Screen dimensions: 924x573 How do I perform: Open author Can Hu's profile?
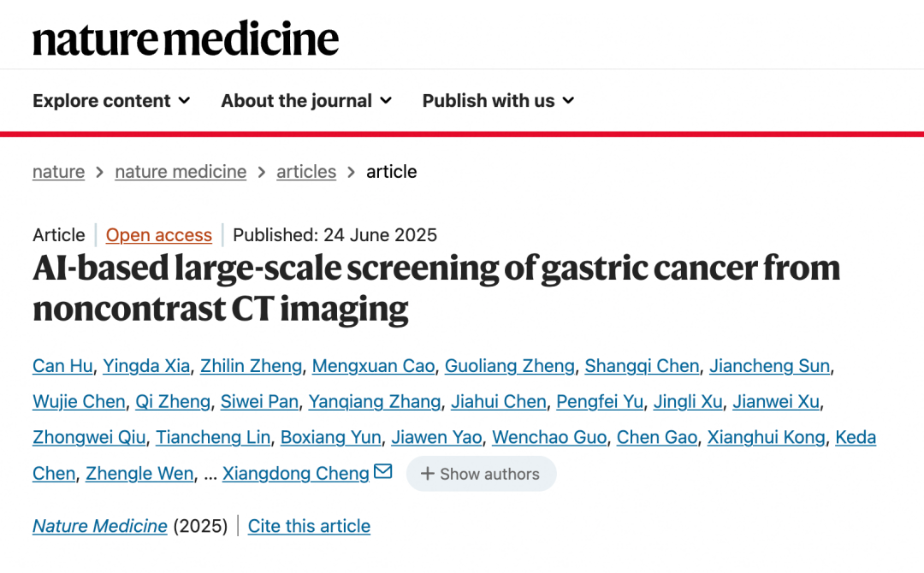[x=62, y=366]
